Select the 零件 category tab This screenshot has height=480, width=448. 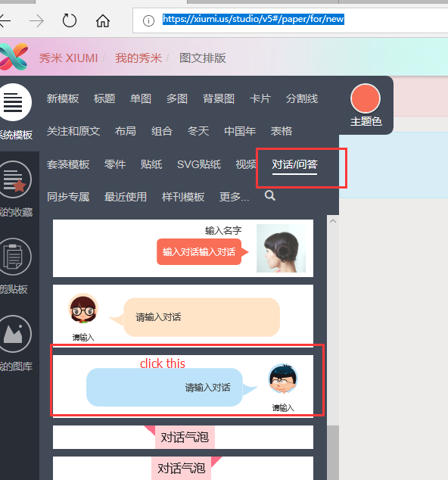(x=115, y=164)
